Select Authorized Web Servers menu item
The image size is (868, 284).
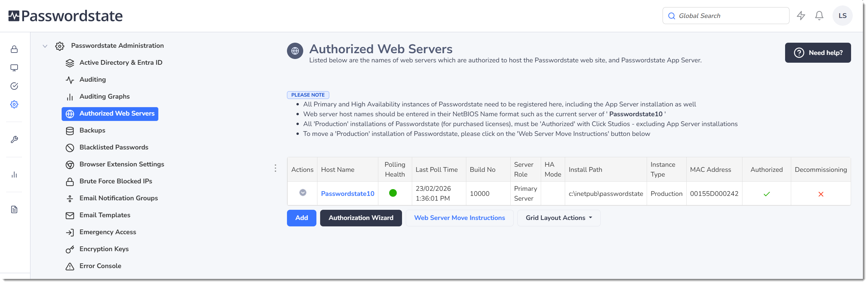(x=110, y=114)
